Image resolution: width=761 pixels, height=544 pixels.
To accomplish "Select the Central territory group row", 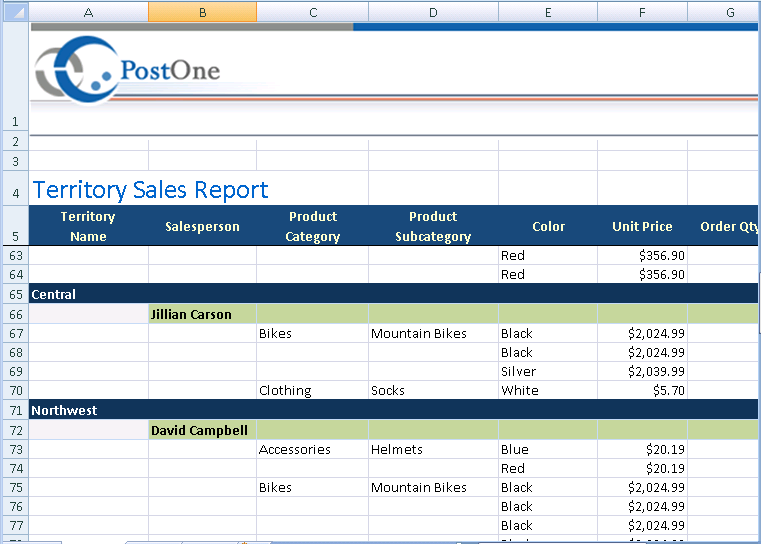I will tap(394, 294).
